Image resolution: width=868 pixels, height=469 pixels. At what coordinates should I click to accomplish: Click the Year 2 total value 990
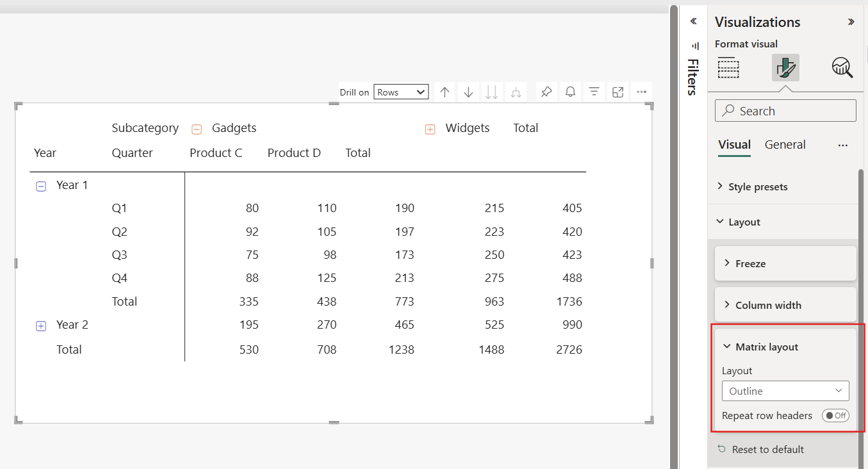(x=572, y=325)
